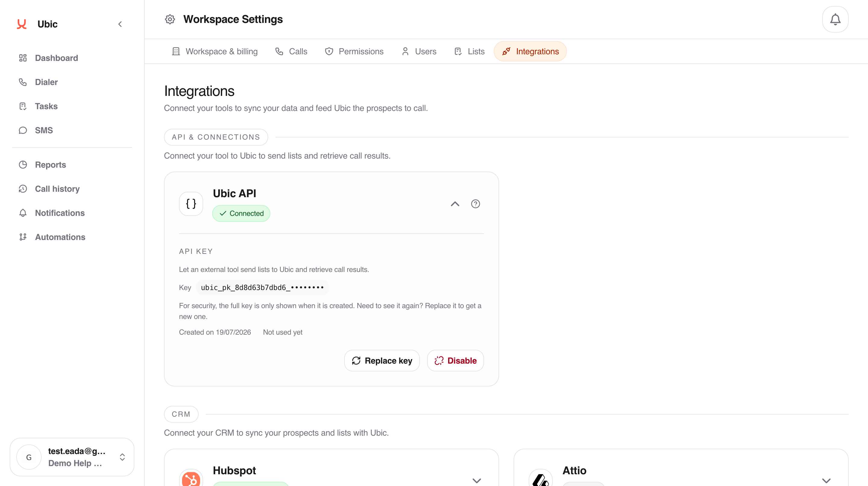Click the Tasks checklist icon

tap(23, 106)
